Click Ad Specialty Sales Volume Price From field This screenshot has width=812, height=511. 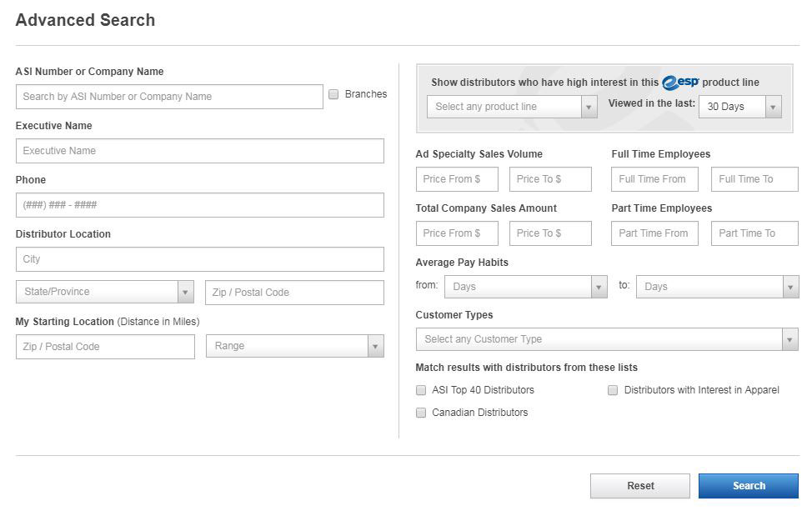(x=457, y=179)
